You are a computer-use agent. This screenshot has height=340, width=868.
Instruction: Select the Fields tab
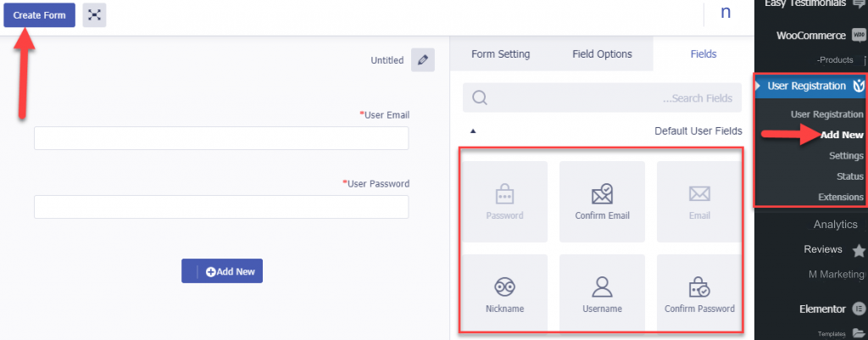(704, 54)
